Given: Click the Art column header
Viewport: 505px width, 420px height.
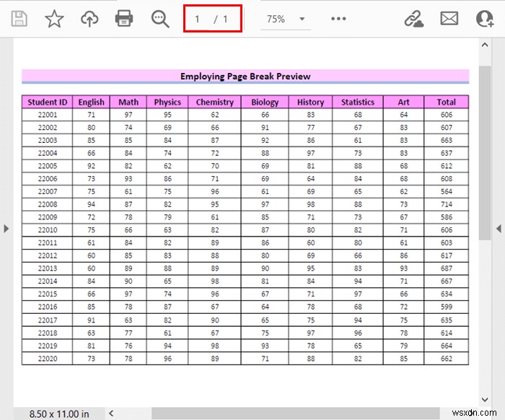Looking at the screenshot, I should [x=403, y=102].
